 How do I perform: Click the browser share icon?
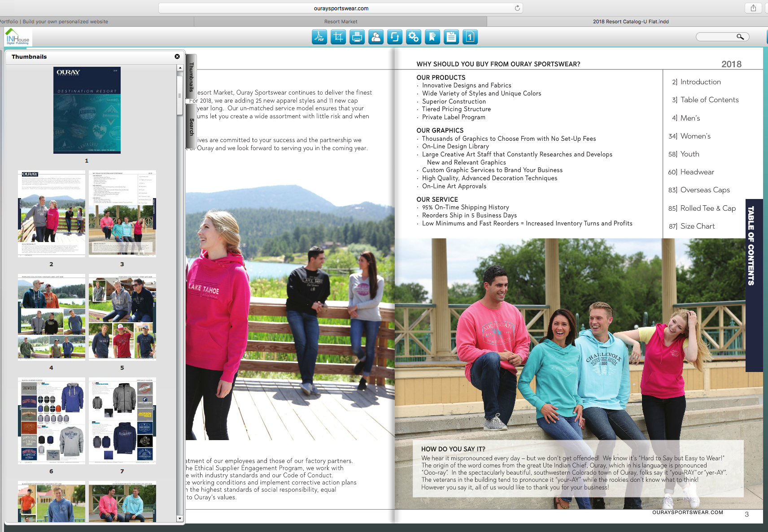[x=753, y=8]
